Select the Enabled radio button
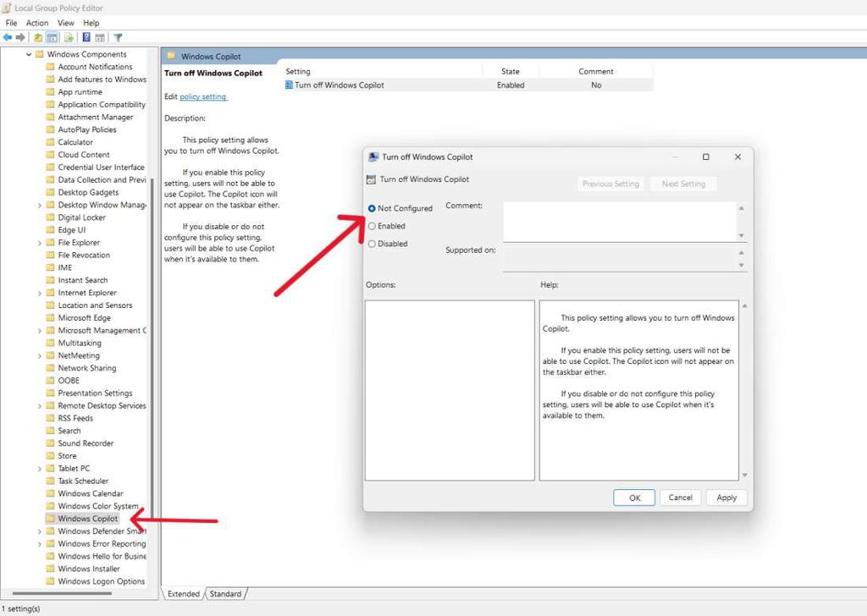Image resolution: width=867 pixels, height=616 pixels. (373, 226)
